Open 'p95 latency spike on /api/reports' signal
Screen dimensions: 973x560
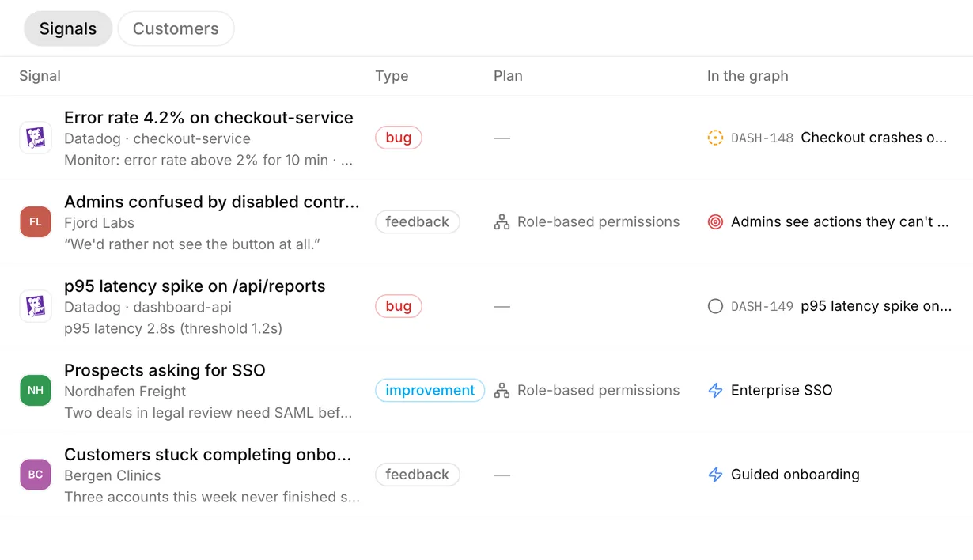[x=195, y=286]
